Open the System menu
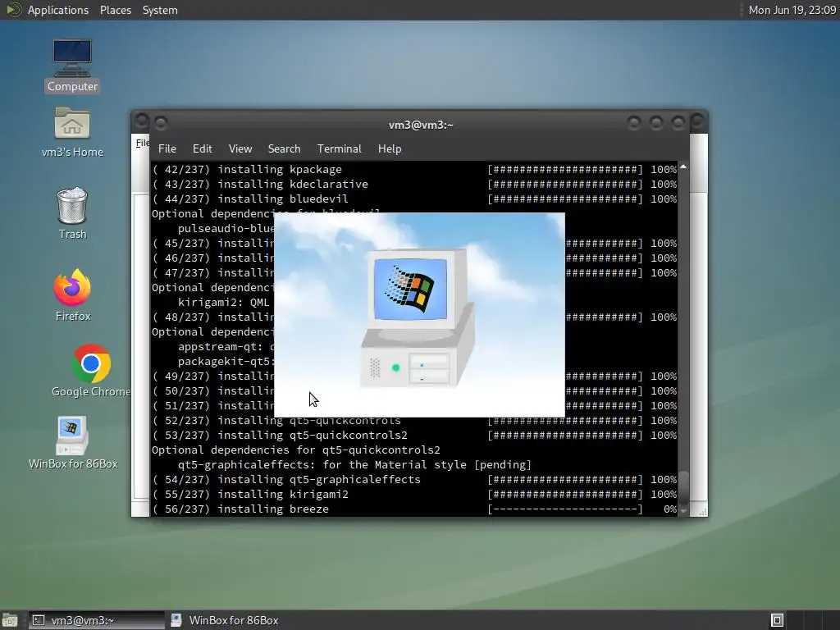Screen dimensions: 840x630 (x=160, y=10)
